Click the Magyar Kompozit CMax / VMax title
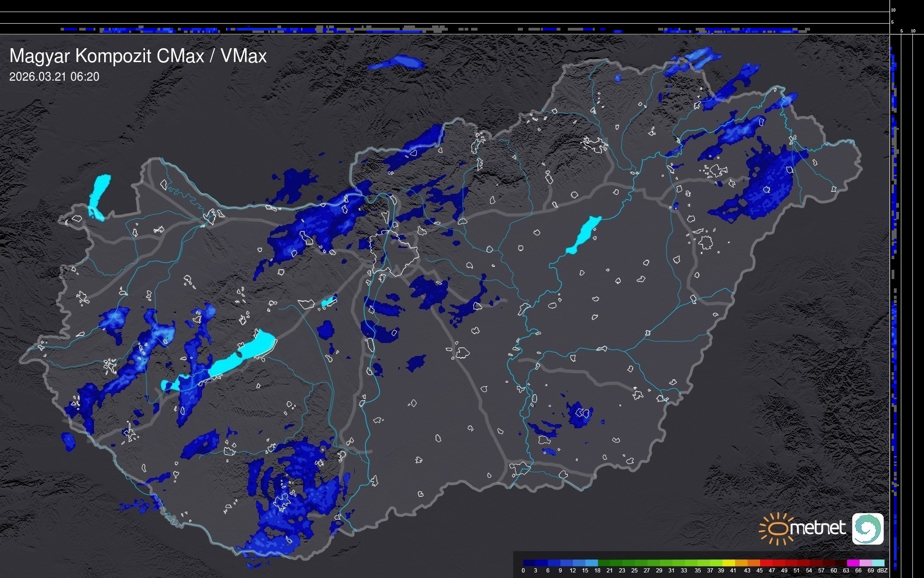Viewport: 924px width, 578px height. 138,56
